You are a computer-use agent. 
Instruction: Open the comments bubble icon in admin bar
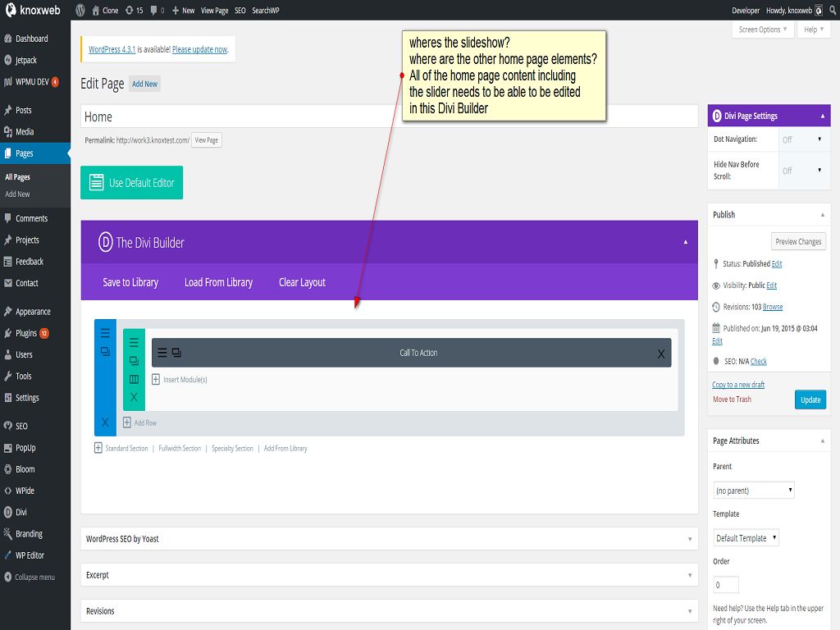point(153,10)
